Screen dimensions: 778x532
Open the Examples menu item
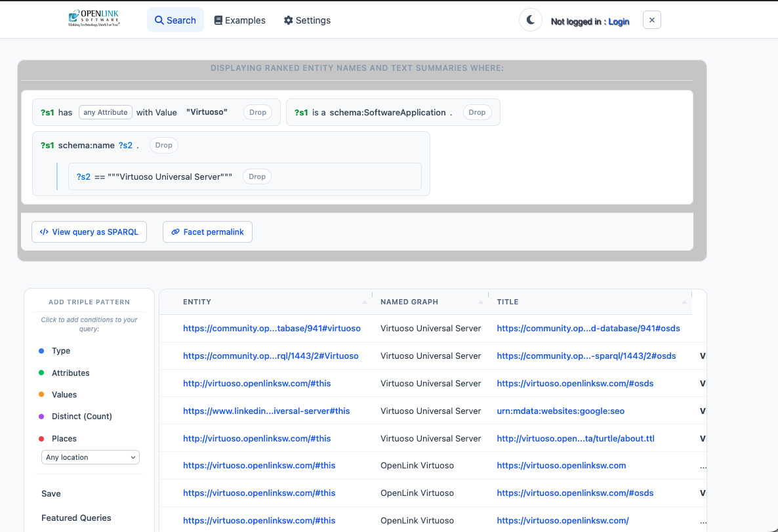(240, 20)
